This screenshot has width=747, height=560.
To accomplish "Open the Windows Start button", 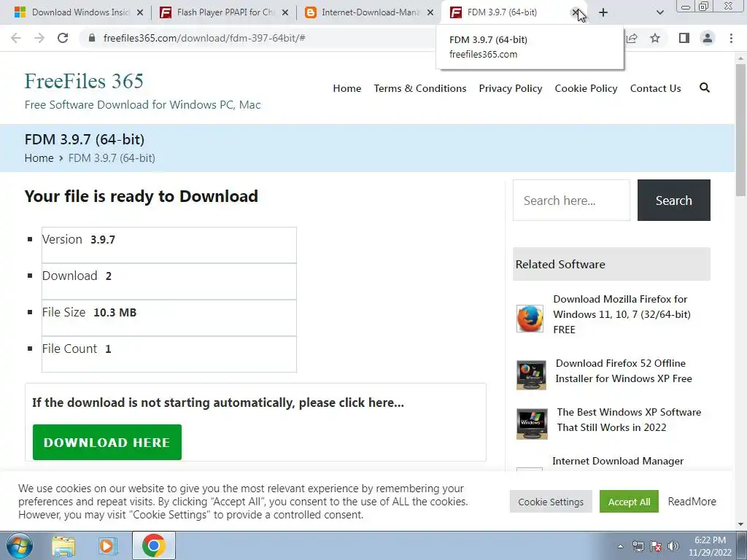I will 20,545.
